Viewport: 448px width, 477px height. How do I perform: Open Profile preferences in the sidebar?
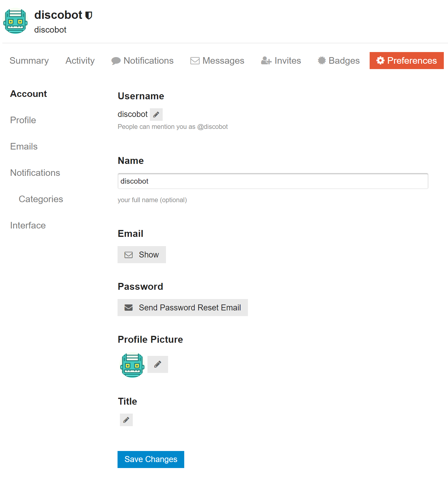click(x=23, y=120)
